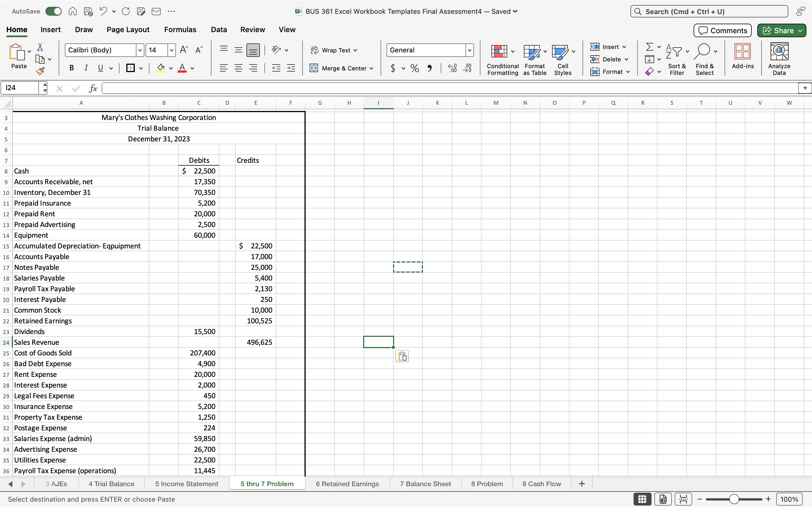Toggle italic formatting

pyautogui.click(x=86, y=68)
